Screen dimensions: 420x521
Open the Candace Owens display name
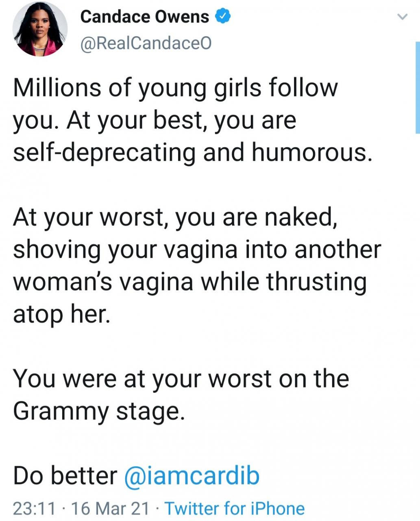pyautogui.click(x=145, y=17)
